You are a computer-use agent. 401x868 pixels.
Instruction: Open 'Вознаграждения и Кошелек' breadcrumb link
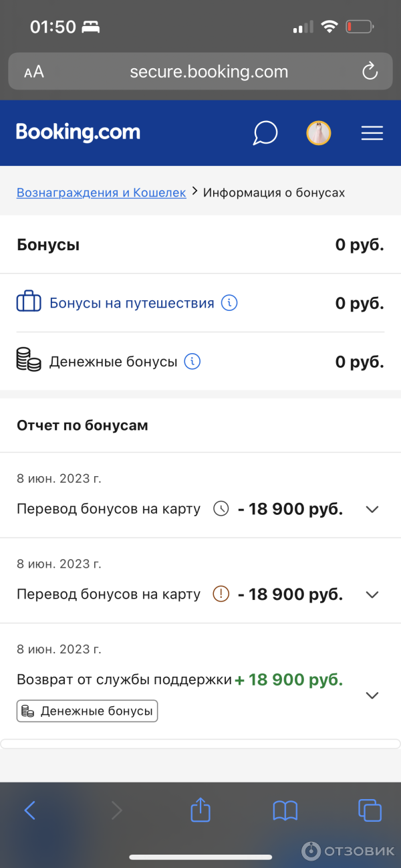(101, 193)
